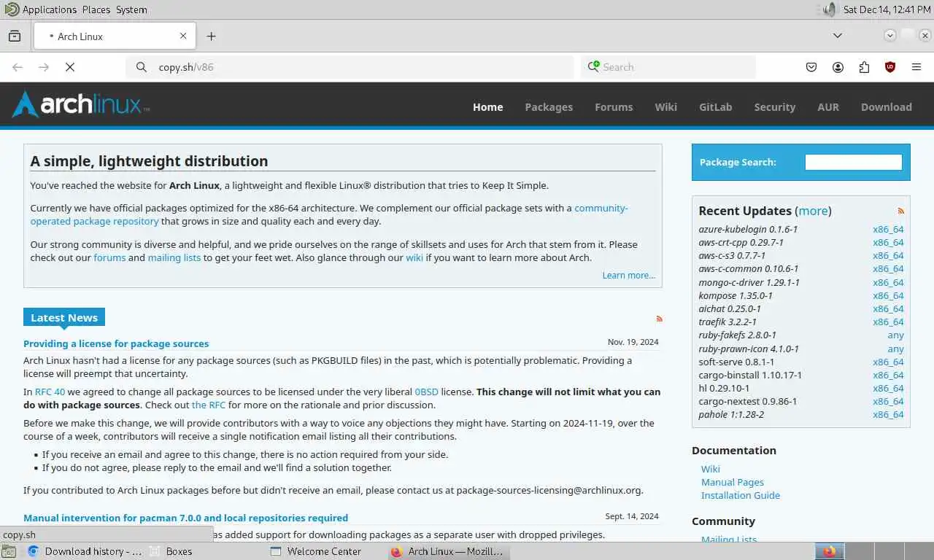The width and height of the screenshot is (934, 560).
Task: Select the Arch Linux browser tab
Action: pyautogui.click(x=115, y=36)
